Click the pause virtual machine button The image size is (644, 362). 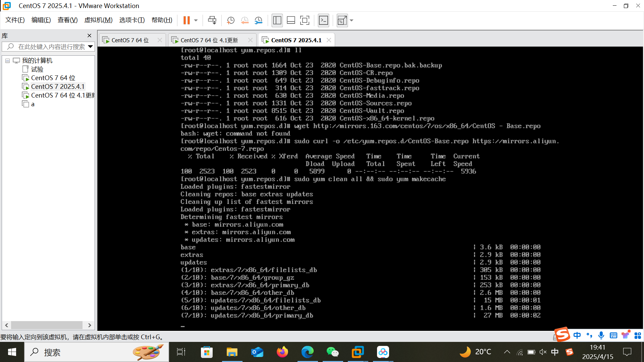(x=186, y=20)
